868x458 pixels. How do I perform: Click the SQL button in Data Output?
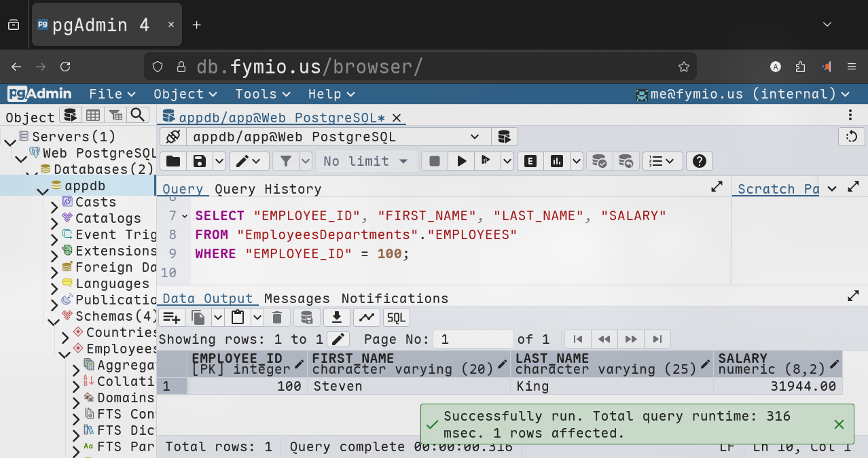(x=397, y=317)
